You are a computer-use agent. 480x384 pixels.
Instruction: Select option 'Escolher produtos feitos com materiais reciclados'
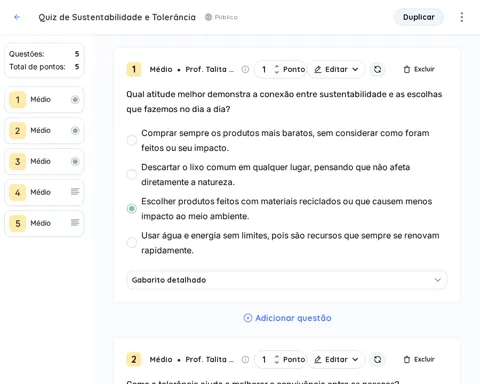(132, 209)
